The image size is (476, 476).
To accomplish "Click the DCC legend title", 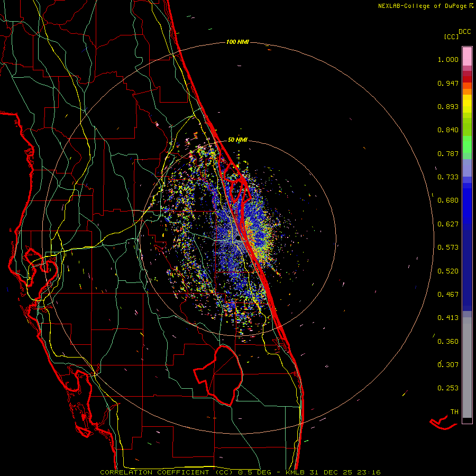I will (465, 32).
